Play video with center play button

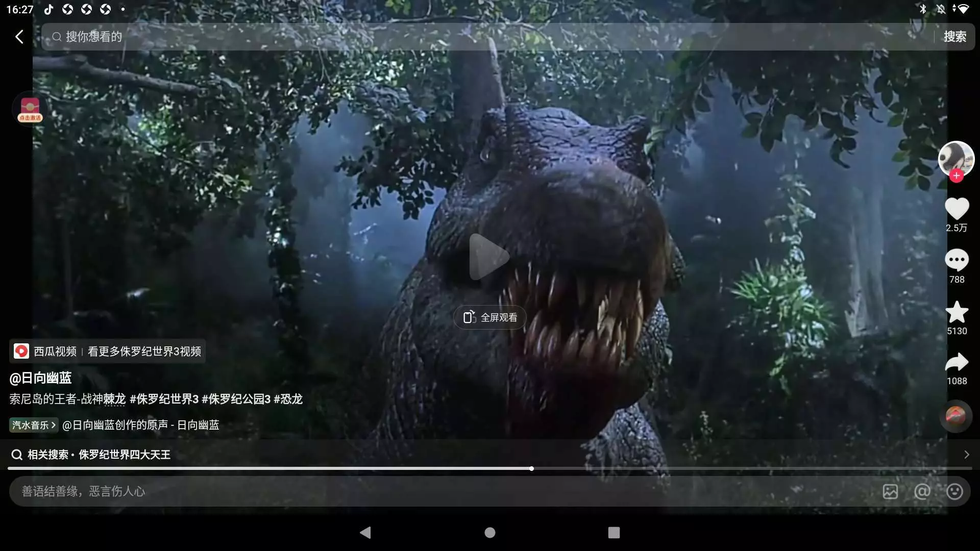pos(489,257)
